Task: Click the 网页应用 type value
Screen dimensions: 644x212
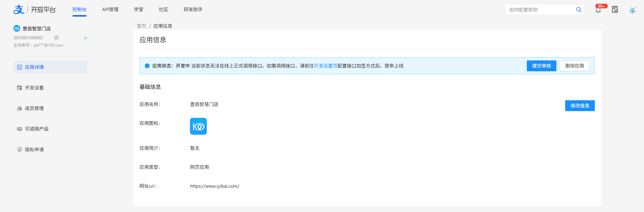Action: (x=199, y=167)
